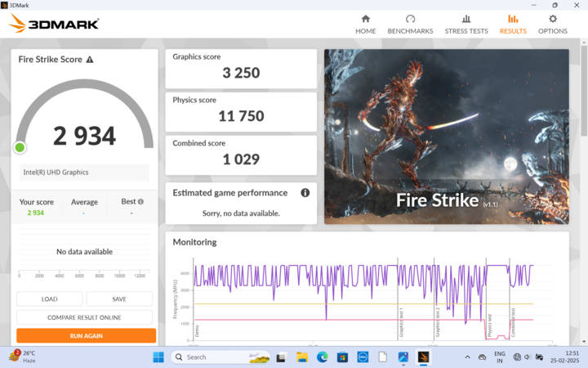588x368 pixels.
Task: Click the SAVE button
Action: click(119, 299)
